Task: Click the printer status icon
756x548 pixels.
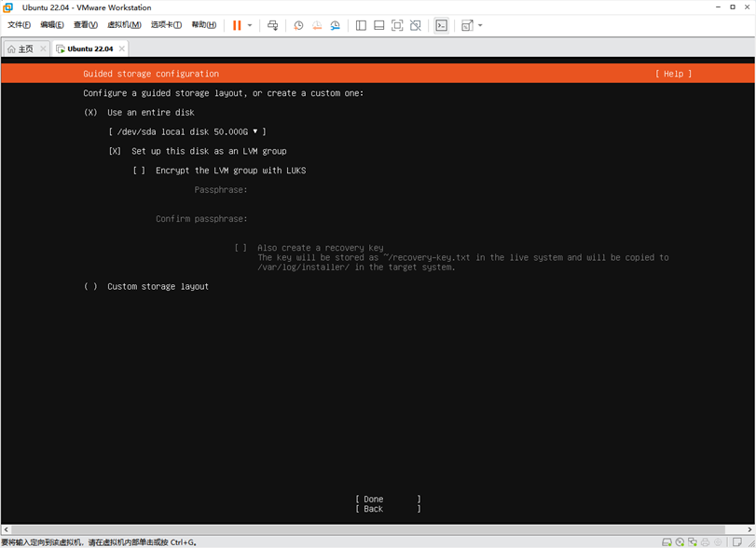Action: [x=705, y=542]
